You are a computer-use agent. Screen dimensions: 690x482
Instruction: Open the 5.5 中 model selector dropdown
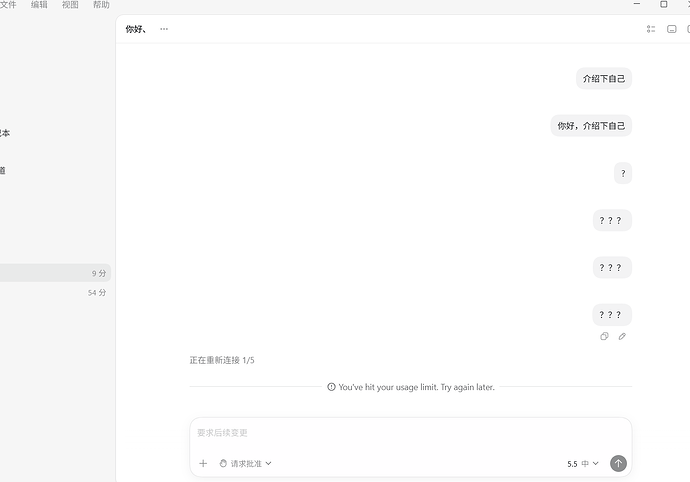(583, 464)
